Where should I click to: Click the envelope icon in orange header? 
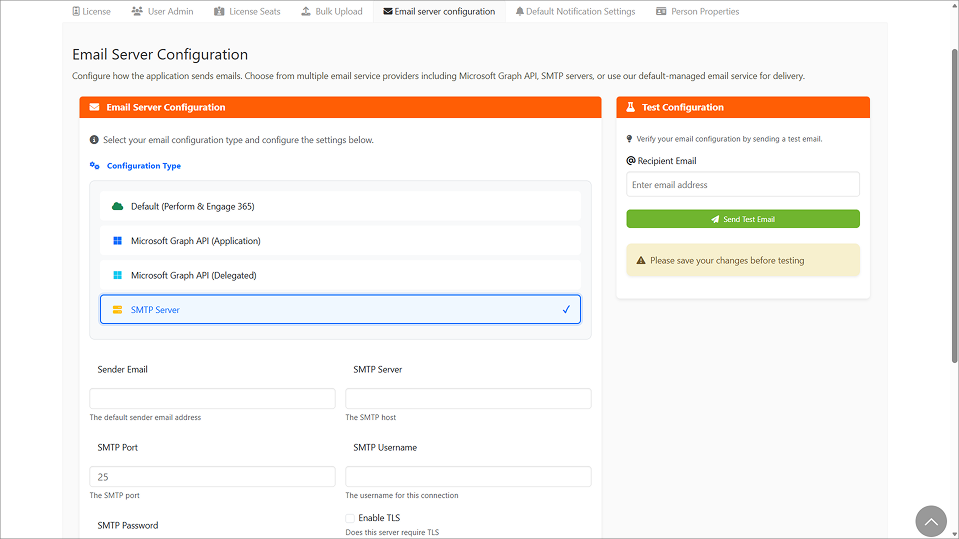(x=94, y=107)
